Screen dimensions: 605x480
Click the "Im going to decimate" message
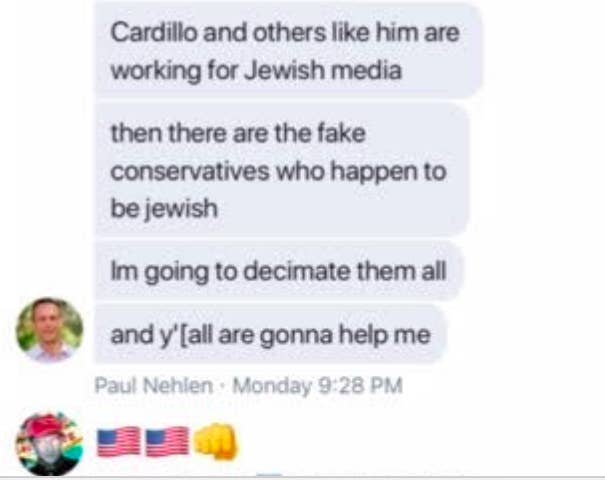point(279,271)
